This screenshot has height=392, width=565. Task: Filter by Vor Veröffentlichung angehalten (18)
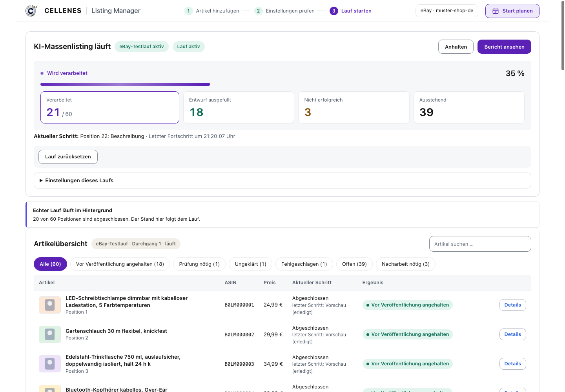point(120,264)
